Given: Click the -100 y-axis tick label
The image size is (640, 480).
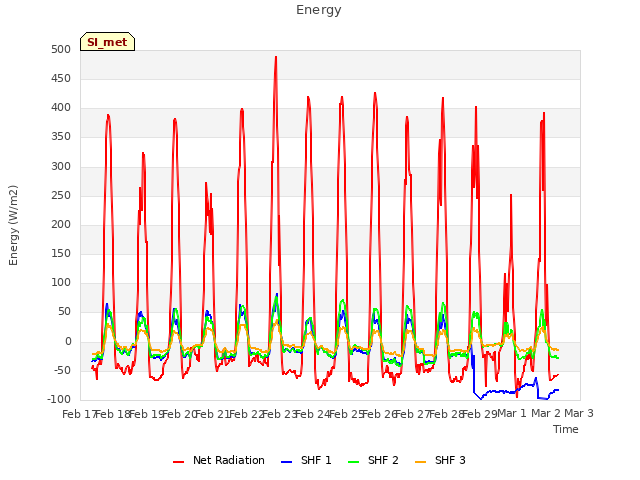Looking at the screenshot, I should tap(59, 399).
